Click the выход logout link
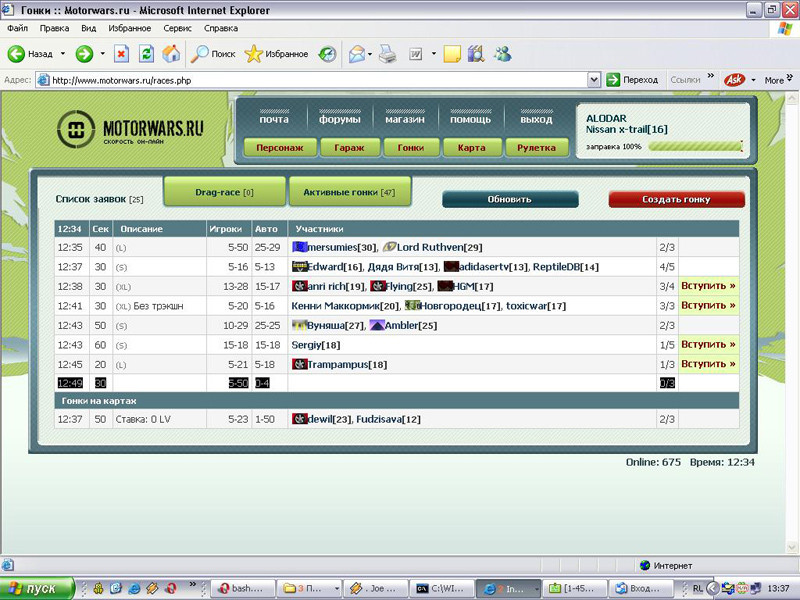This screenshot has height=600, width=800. (x=536, y=119)
